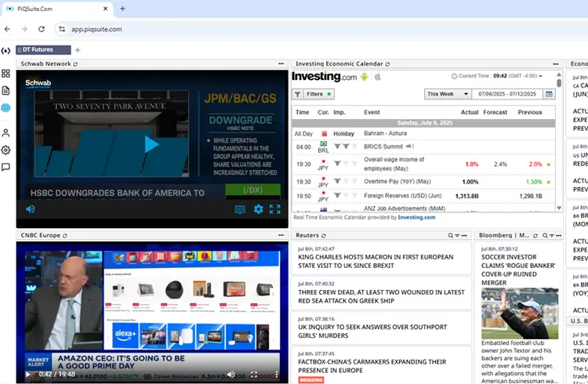Open the Schwab Network panel options menu

pos(281,63)
